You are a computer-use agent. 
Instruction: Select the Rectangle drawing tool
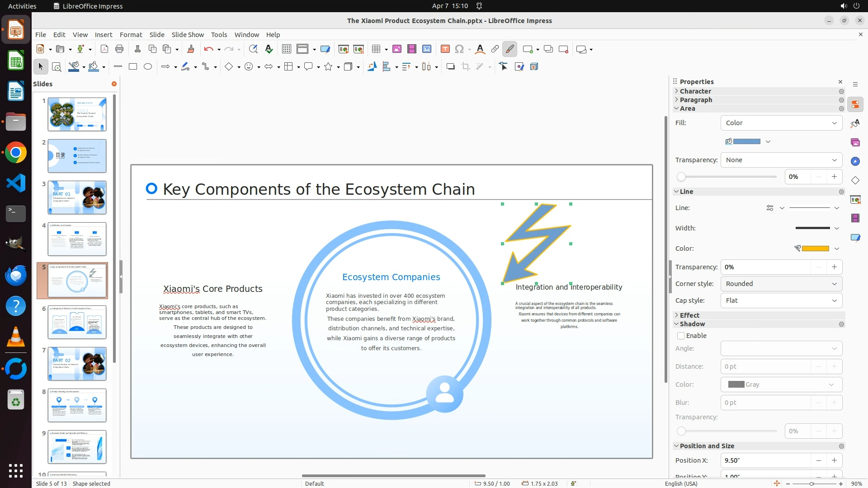click(x=133, y=66)
